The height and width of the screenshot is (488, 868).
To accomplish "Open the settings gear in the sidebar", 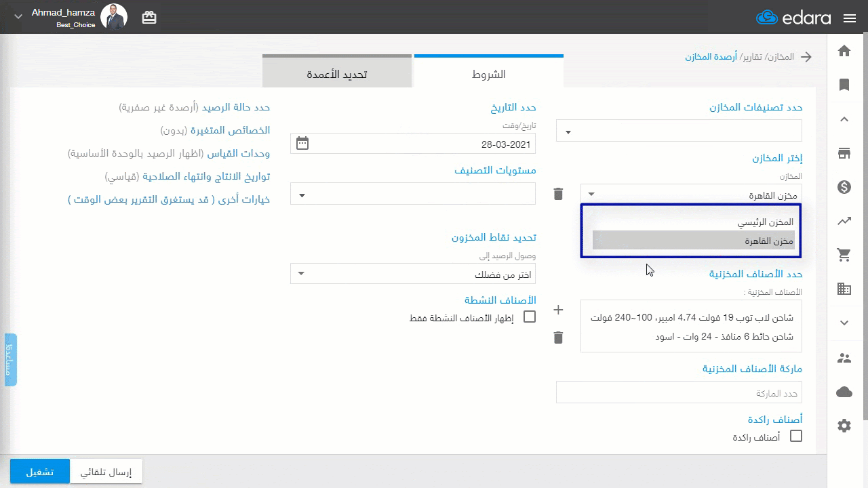I will (x=844, y=426).
